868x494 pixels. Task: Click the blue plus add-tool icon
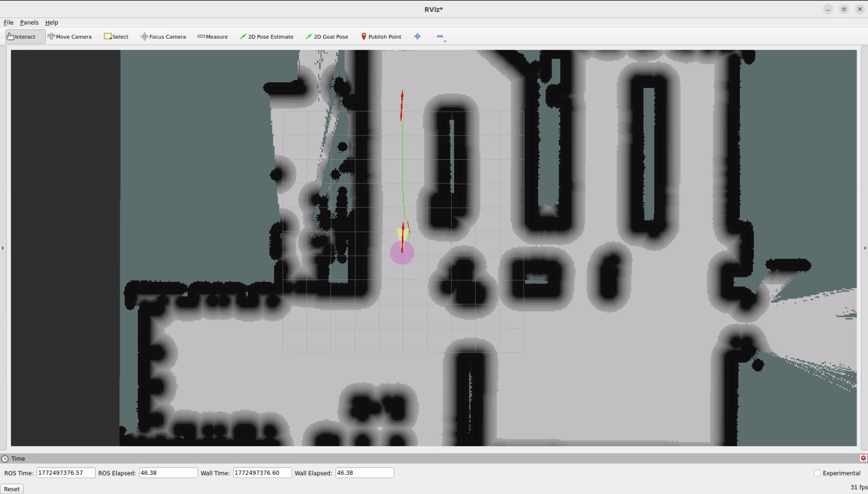(x=417, y=37)
